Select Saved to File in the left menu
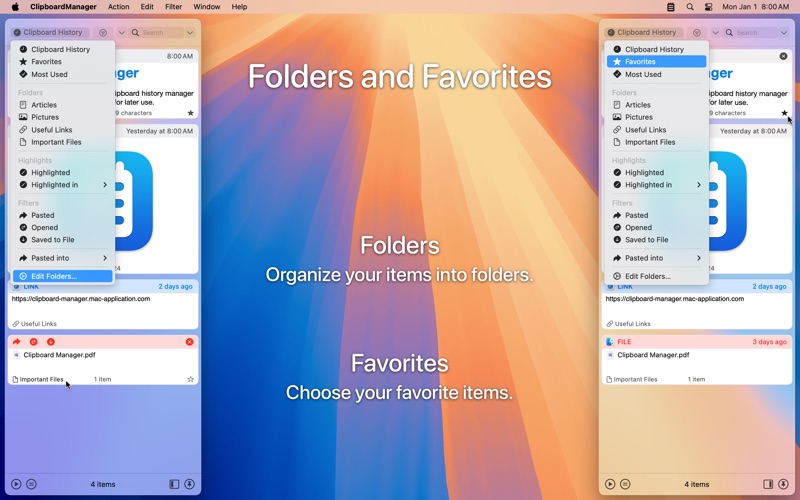 pyautogui.click(x=63, y=239)
